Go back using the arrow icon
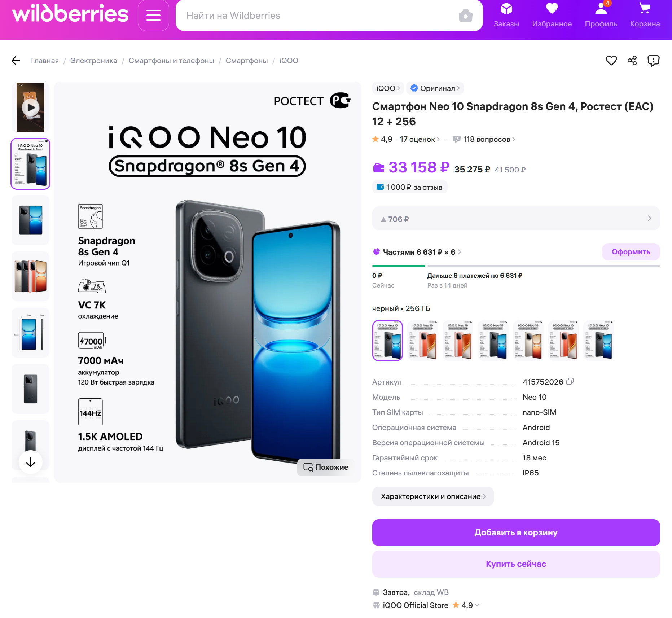Viewport: 672px width, 618px height. 16,61
